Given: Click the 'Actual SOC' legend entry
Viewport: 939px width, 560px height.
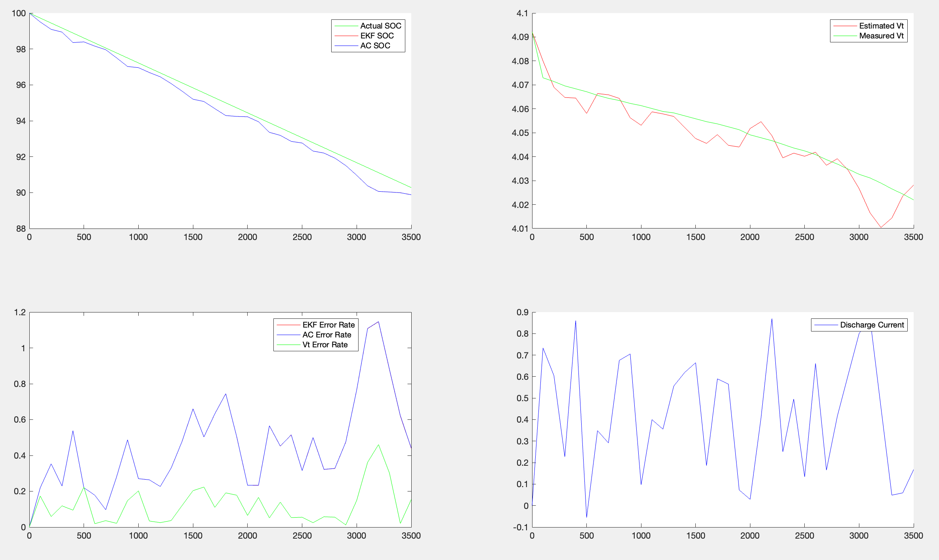Looking at the screenshot, I should (380, 26).
